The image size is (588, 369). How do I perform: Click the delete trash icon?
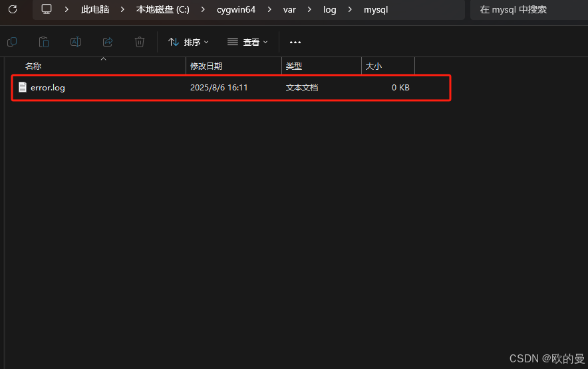coord(140,42)
